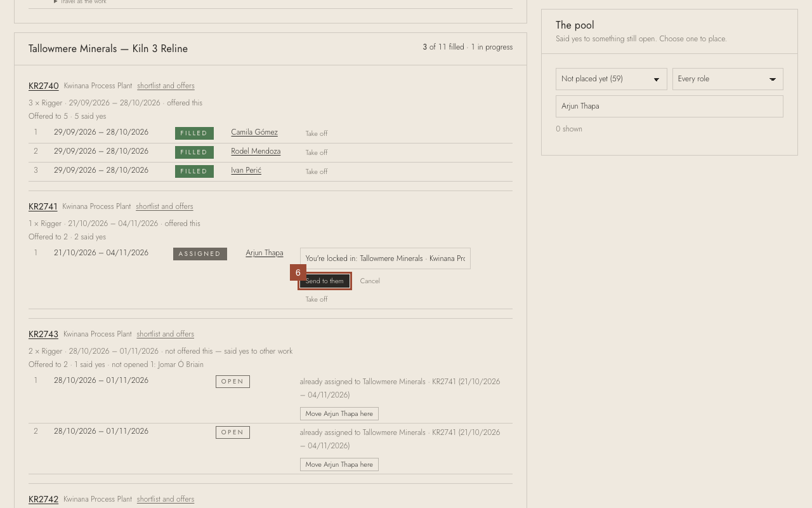Open 'shortlist and offers' for KR2741
Image resolution: width=812 pixels, height=508 pixels.
tap(164, 206)
